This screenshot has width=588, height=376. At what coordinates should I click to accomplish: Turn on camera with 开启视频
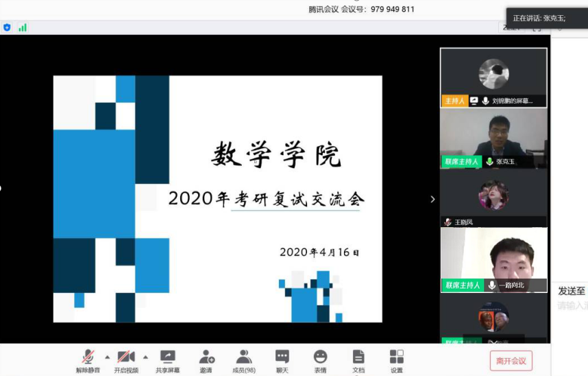(126, 360)
